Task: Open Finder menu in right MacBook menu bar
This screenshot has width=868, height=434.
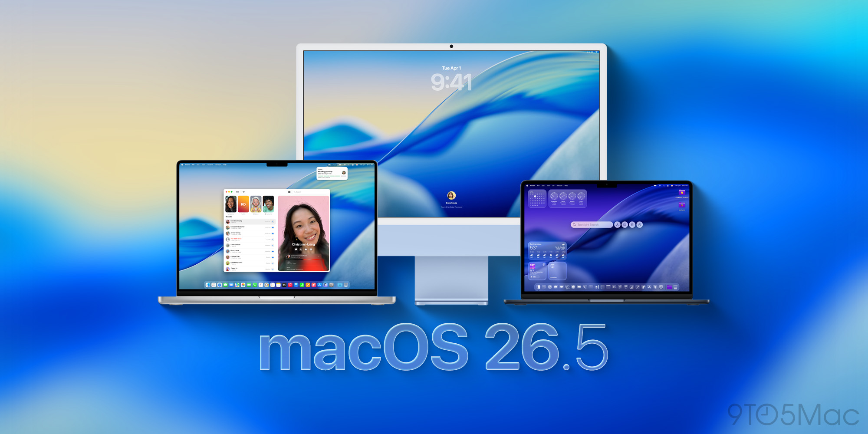Action: [x=533, y=186]
